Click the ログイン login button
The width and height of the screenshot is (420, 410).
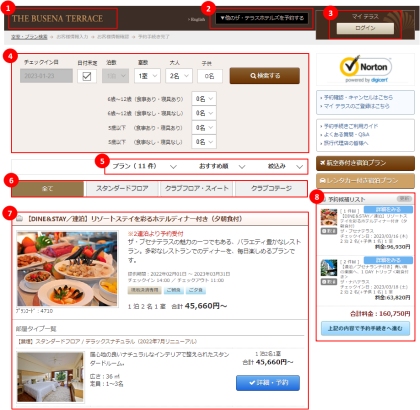365,28
